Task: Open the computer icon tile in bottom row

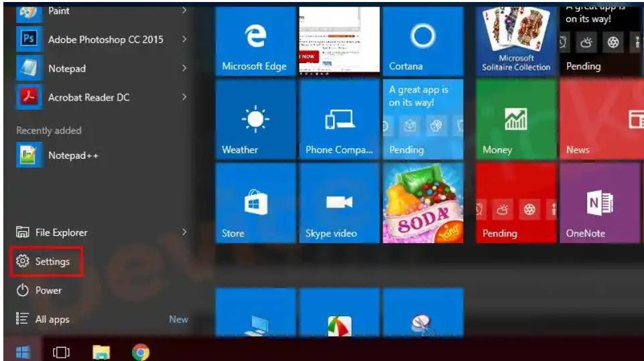Action: click(x=255, y=312)
